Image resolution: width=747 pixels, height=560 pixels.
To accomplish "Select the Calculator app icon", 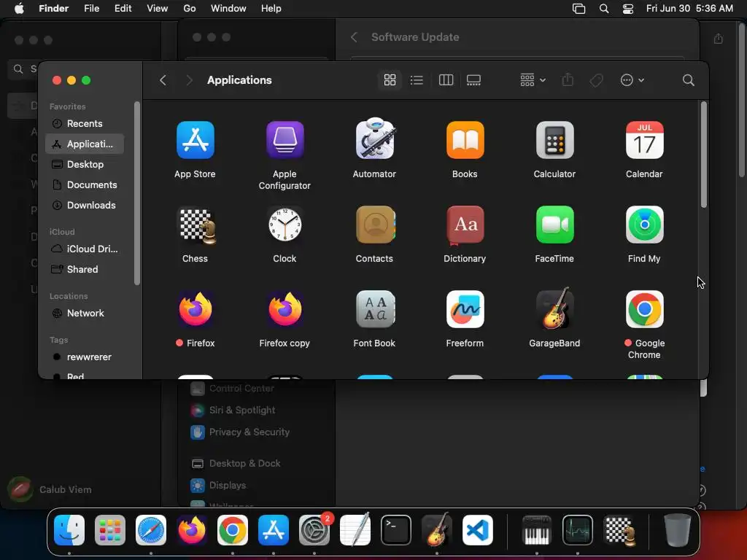I will [x=554, y=140].
